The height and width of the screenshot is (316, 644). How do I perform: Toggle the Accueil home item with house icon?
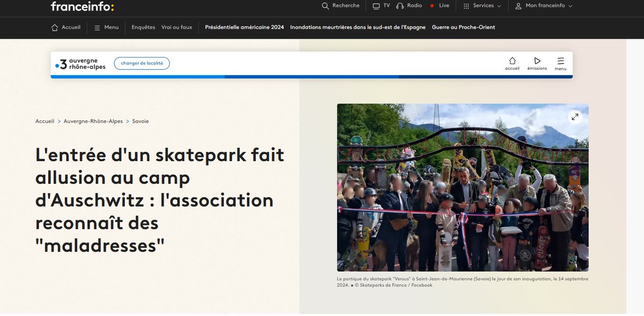click(65, 26)
